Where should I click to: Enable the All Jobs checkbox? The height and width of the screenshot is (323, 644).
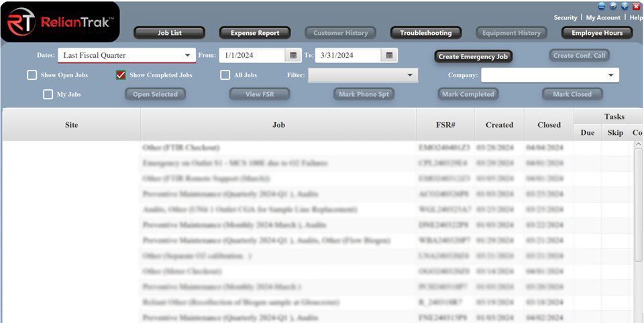point(225,75)
